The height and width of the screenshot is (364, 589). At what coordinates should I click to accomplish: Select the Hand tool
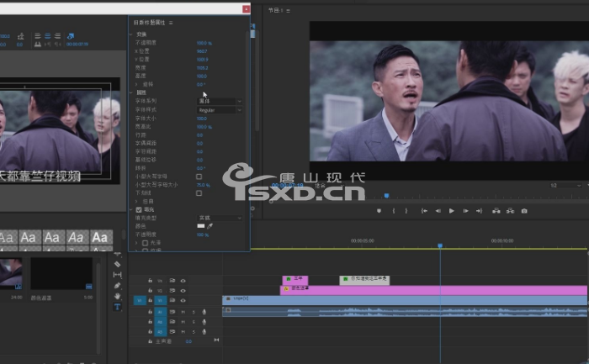(x=117, y=296)
